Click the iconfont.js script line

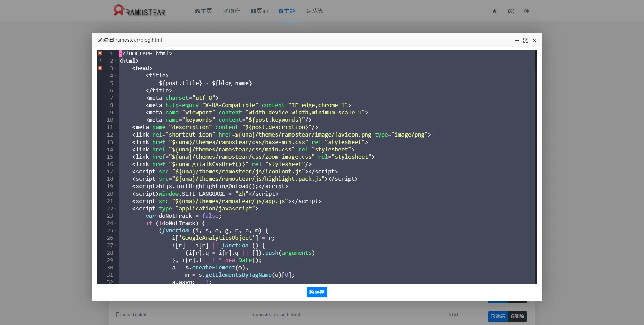(x=235, y=171)
